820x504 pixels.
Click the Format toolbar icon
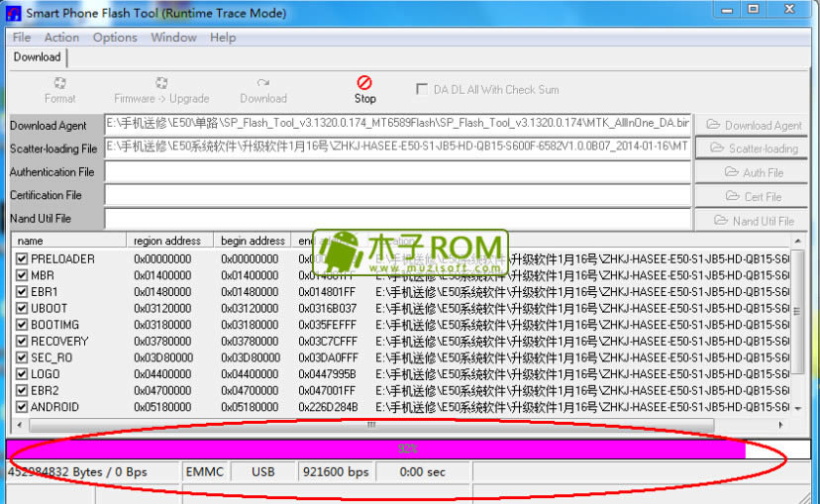point(59,83)
